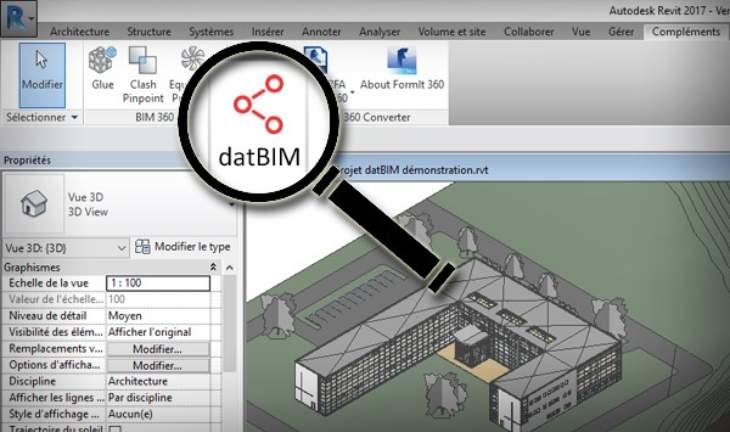730x432 pixels.
Task: Open the Analyser ribbon tab
Action: (x=379, y=32)
